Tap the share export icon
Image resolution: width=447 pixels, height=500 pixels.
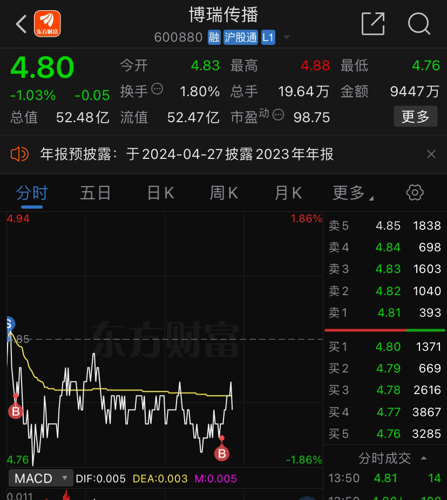[373, 23]
